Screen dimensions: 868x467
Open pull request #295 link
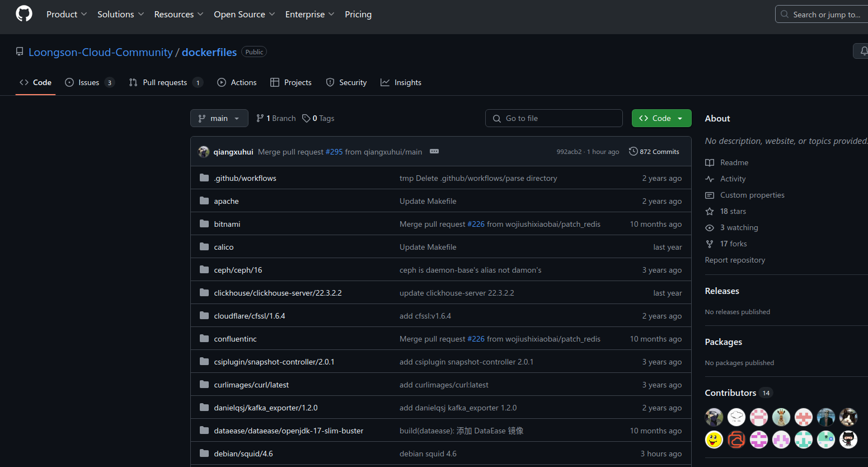click(x=334, y=152)
